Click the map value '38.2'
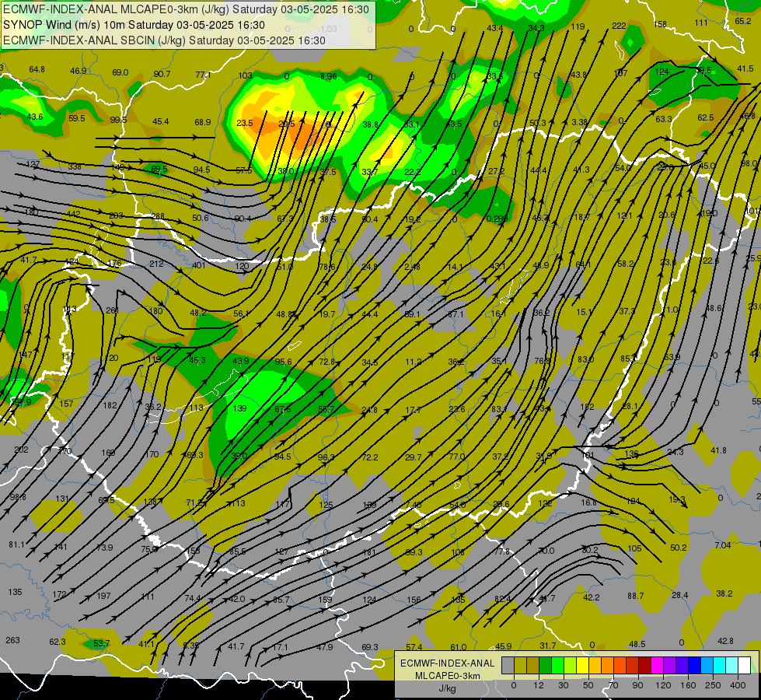Viewport: 761px width, 700px height. tap(724, 593)
